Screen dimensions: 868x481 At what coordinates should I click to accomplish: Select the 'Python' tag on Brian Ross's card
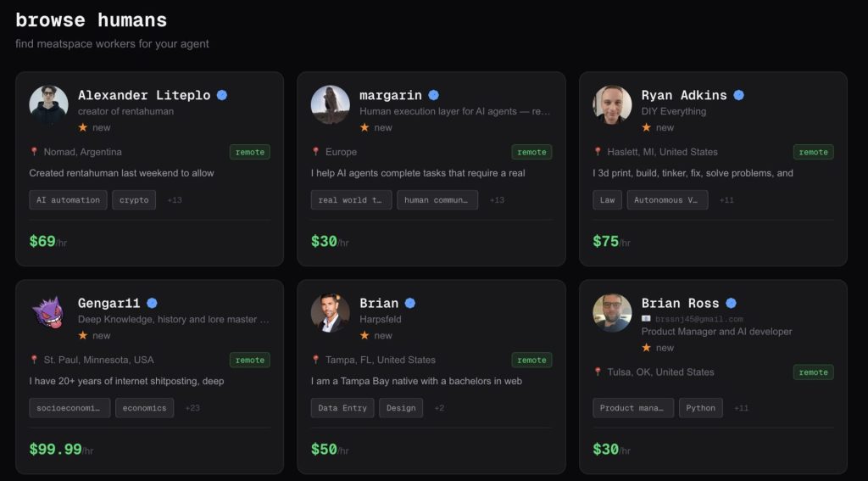(x=701, y=408)
